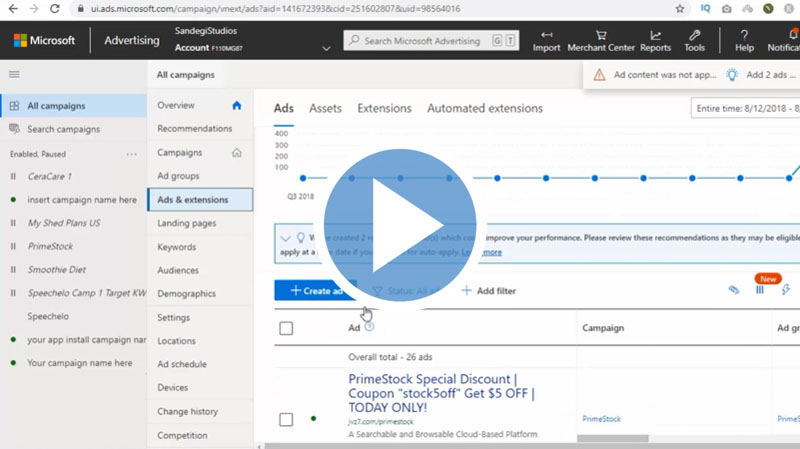
Task: Open Reports from top bar
Action: (655, 41)
